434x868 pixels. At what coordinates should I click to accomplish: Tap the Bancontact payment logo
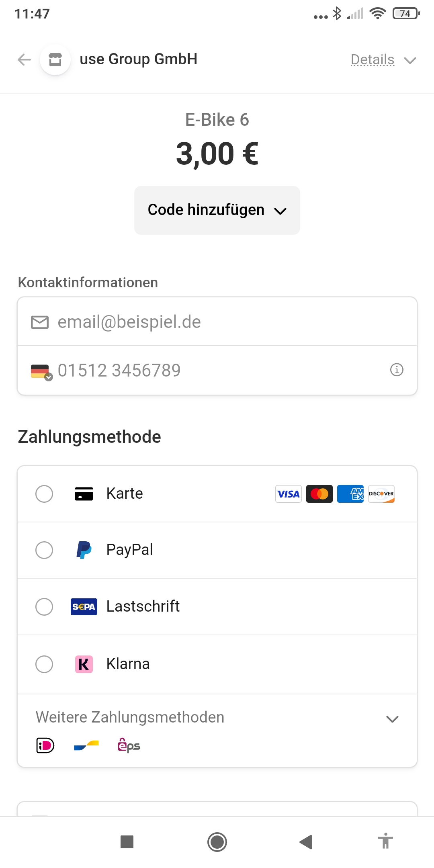(x=86, y=746)
